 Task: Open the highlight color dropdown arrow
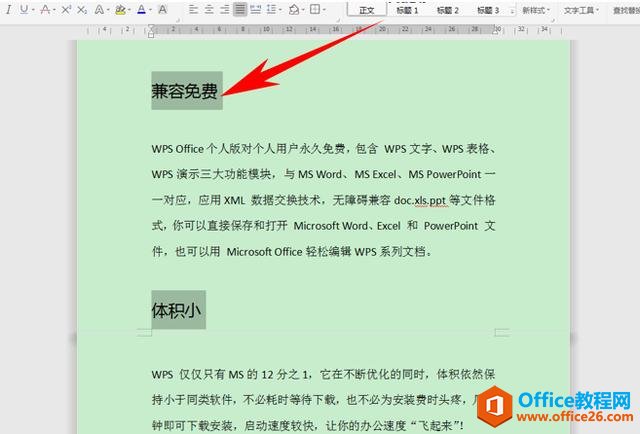point(129,10)
